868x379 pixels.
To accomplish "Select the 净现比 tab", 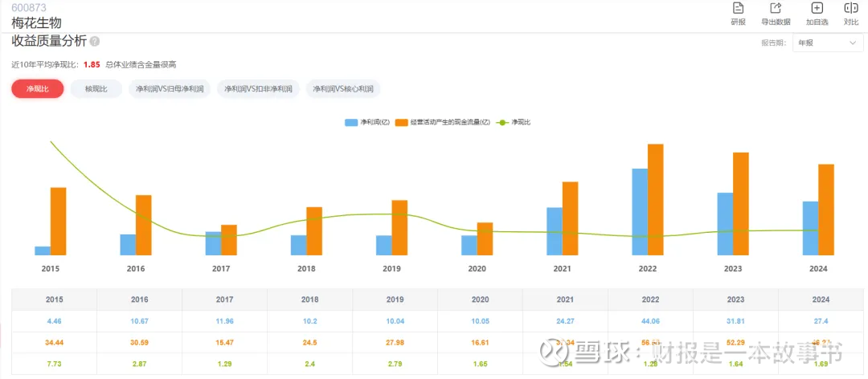I will pos(38,88).
